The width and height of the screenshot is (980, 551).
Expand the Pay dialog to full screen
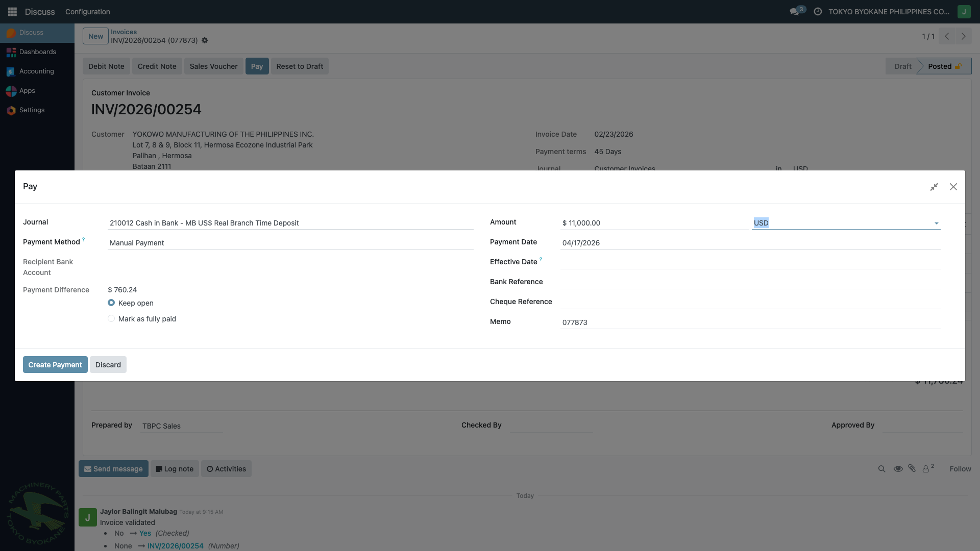click(x=935, y=187)
